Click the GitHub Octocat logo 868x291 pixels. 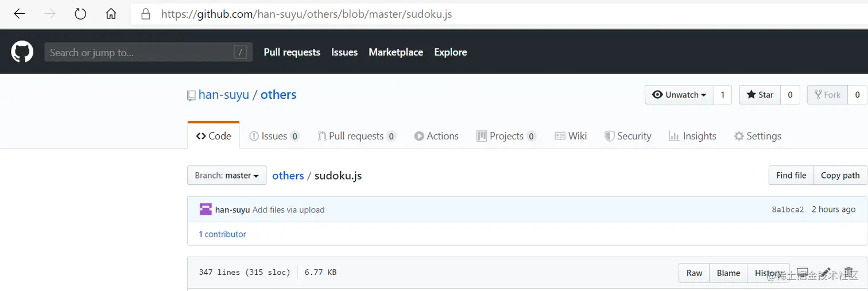coord(22,52)
